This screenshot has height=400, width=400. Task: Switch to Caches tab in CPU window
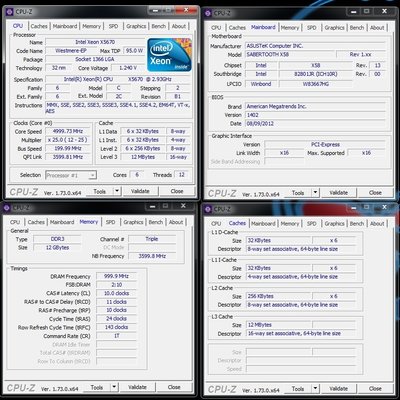(39, 26)
